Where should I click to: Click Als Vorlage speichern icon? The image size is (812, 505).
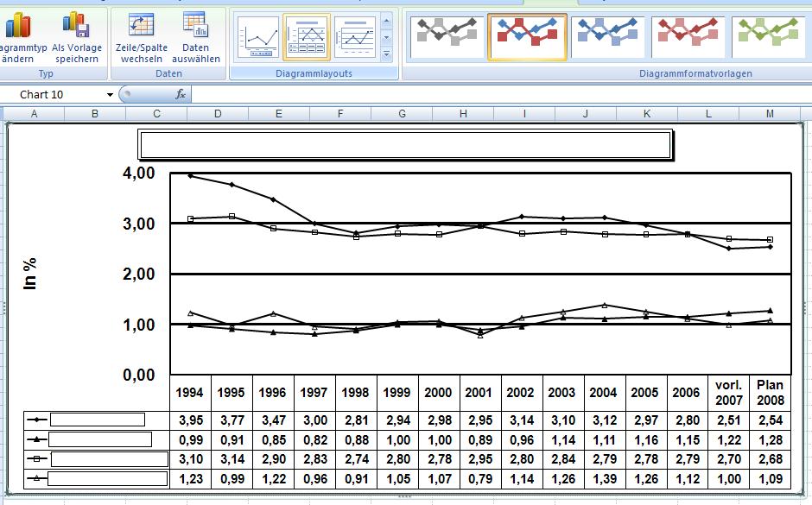[76, 26]
